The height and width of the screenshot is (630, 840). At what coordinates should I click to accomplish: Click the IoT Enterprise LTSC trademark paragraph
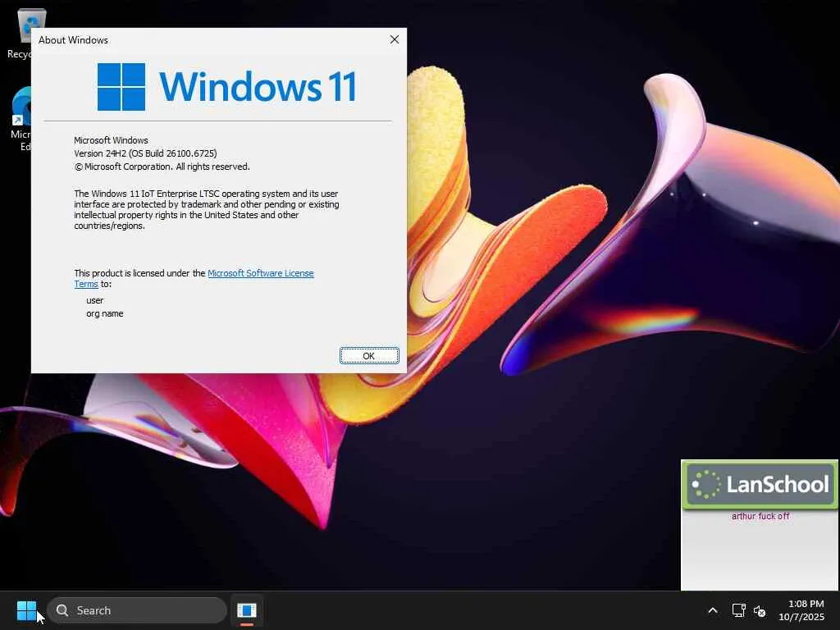(206, 209)
